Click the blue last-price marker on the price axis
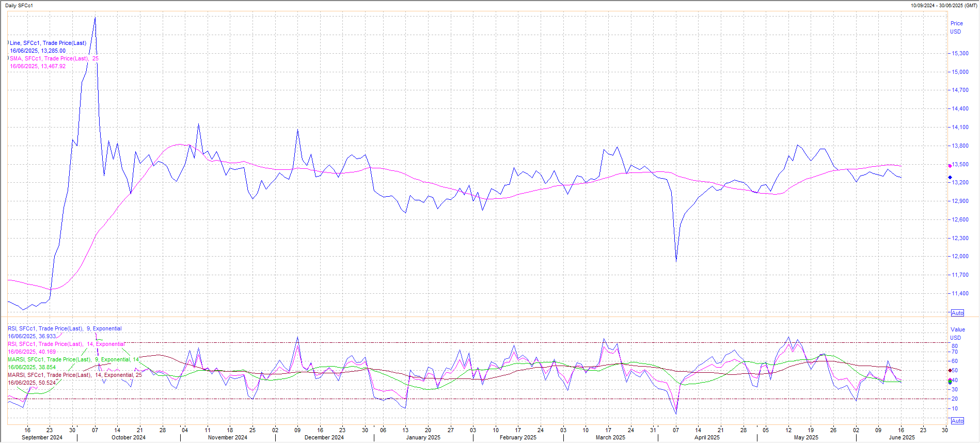The image size is (980, 443). 950,178
